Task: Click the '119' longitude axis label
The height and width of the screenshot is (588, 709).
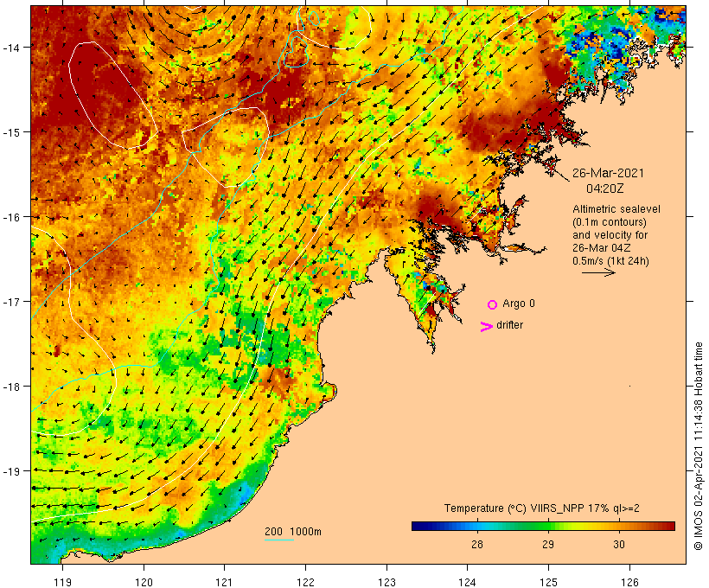Action: tap(62, 582)
